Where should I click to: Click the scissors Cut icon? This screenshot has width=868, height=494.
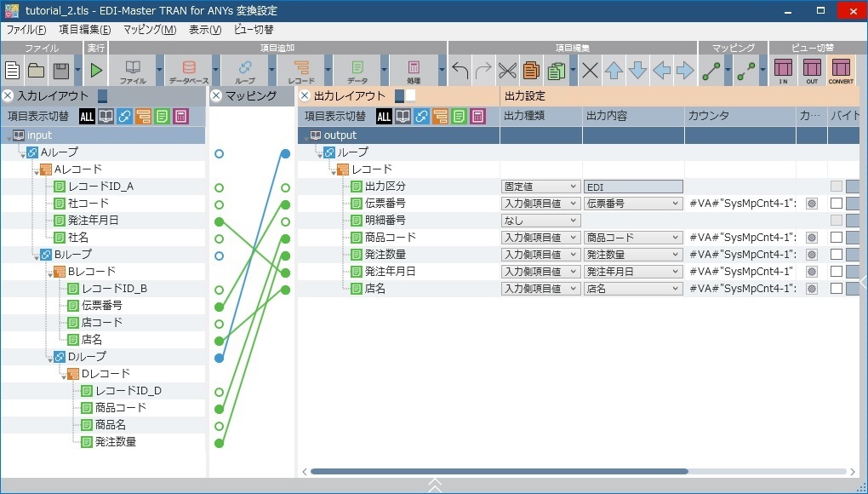[x=508, y=70]
